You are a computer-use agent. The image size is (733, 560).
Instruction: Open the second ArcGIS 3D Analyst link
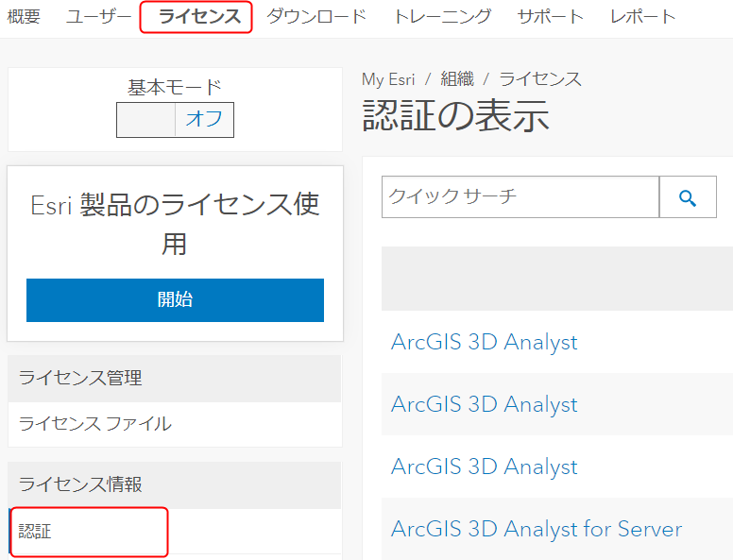(485, 404)
